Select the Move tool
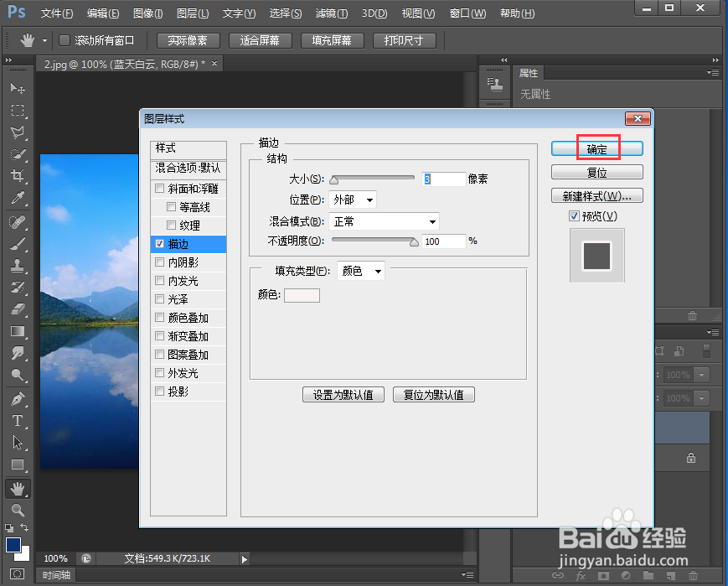This screenshot has height=586, width=728. click(x=18, y=88)
